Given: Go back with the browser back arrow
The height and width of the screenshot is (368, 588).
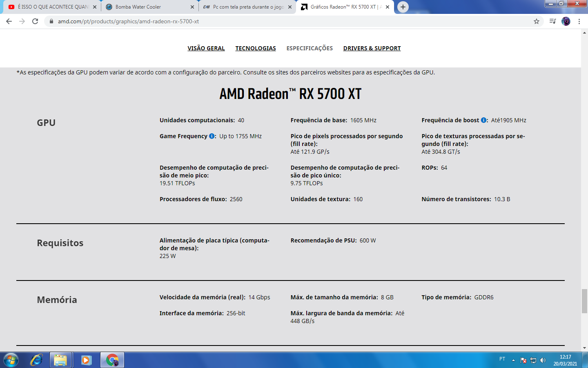Looking at the screenshot, I should (x=9, y=21).
